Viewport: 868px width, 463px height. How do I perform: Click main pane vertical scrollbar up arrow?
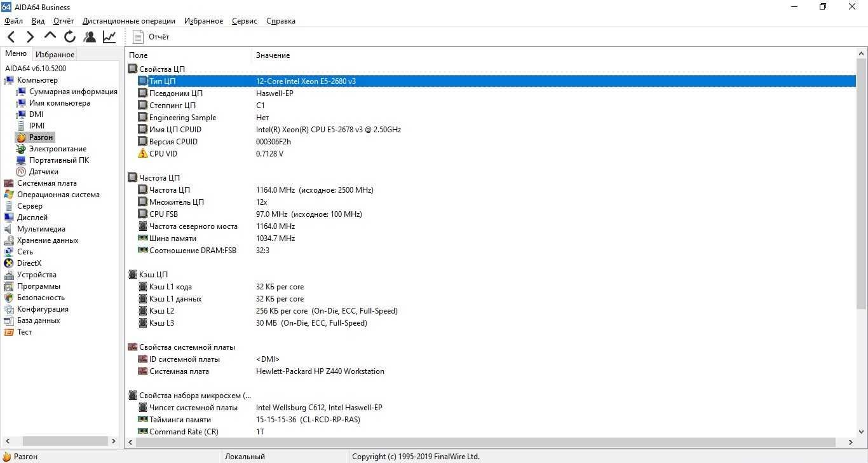click(862, 53)
